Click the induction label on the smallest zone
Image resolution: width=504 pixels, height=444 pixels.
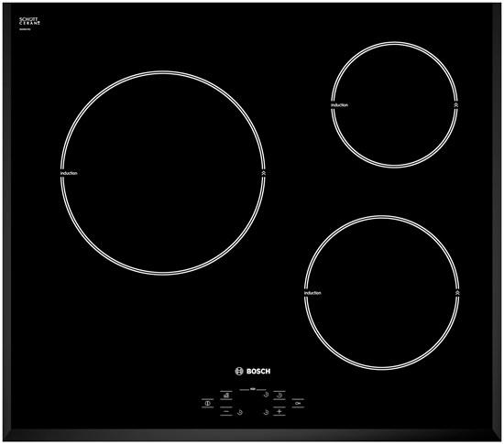pyautogui.click(x=339, y=105)
